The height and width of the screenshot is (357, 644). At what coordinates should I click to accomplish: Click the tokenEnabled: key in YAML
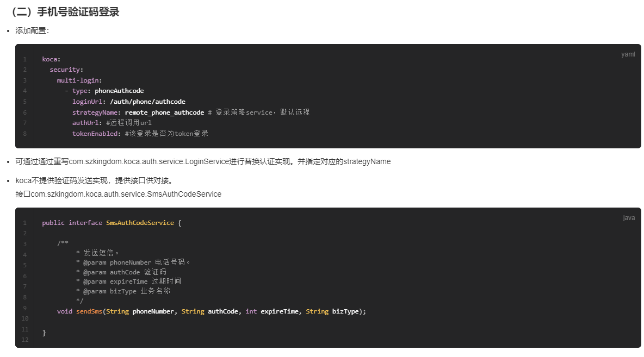pyautogui.click(x=96, y=134)
